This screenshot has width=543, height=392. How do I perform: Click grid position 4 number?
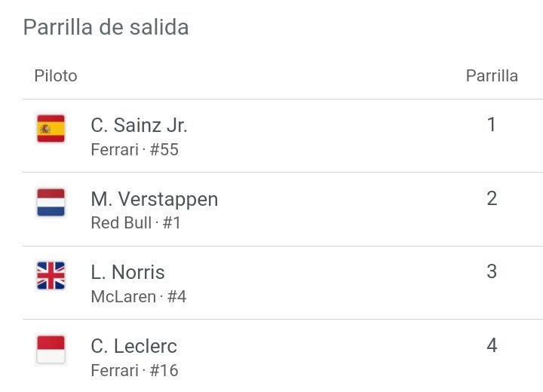tap(492, 345)
